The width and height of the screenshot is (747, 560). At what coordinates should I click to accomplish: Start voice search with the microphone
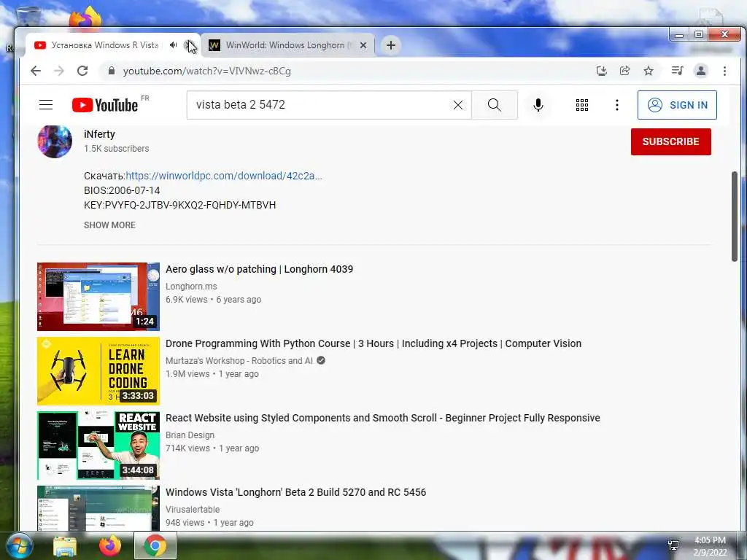pos(538,105)
